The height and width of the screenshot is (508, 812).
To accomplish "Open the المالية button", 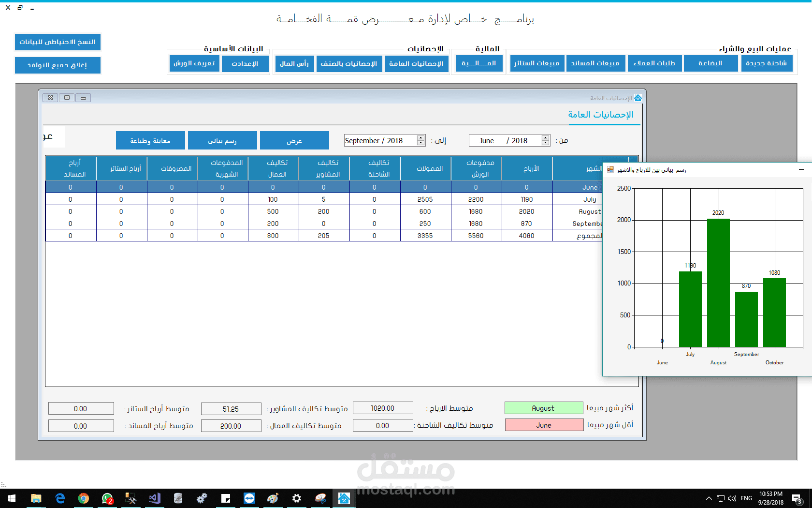I will (x=479, y=63).
